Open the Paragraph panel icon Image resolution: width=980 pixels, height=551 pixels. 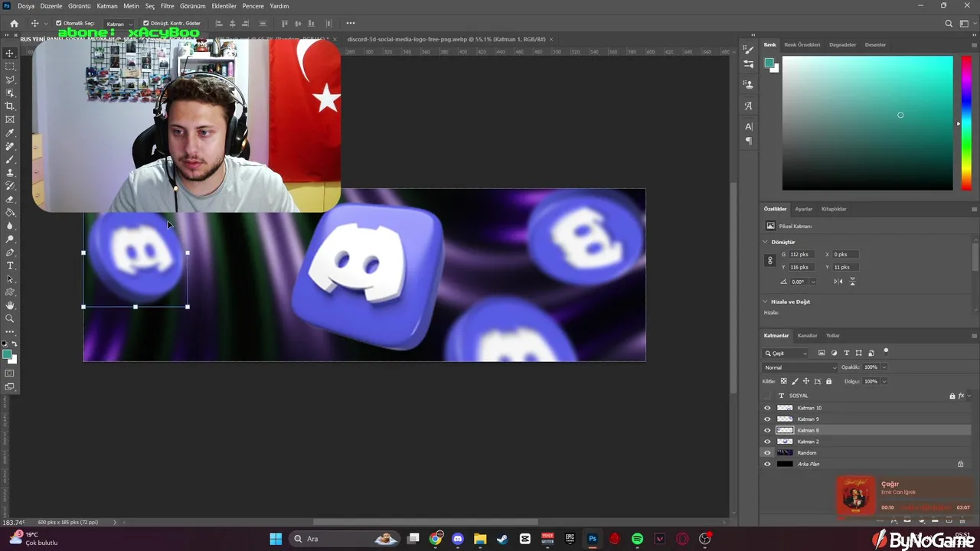pyautogui.click(x=749, y=141)
